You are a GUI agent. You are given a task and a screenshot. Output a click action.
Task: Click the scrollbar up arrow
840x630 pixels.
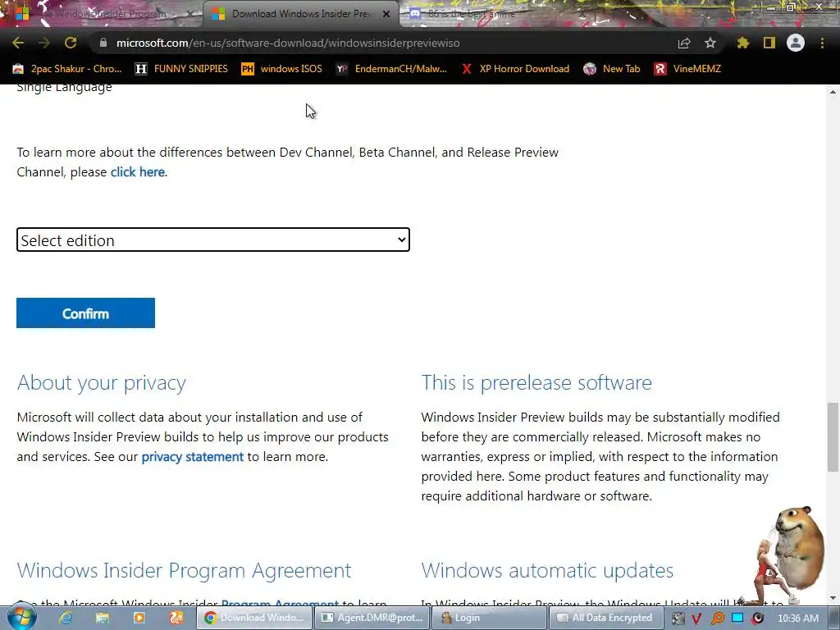833,92
